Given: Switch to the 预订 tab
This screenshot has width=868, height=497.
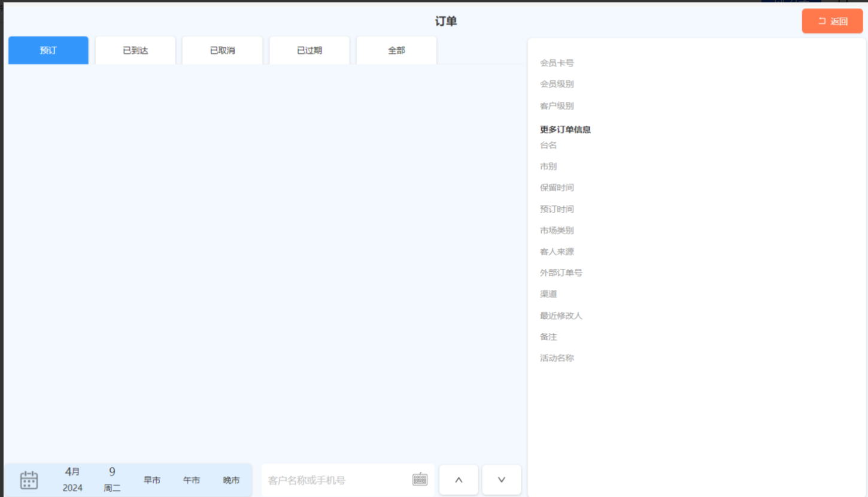Looking at the screenshot, I should (x=48, y=50).
